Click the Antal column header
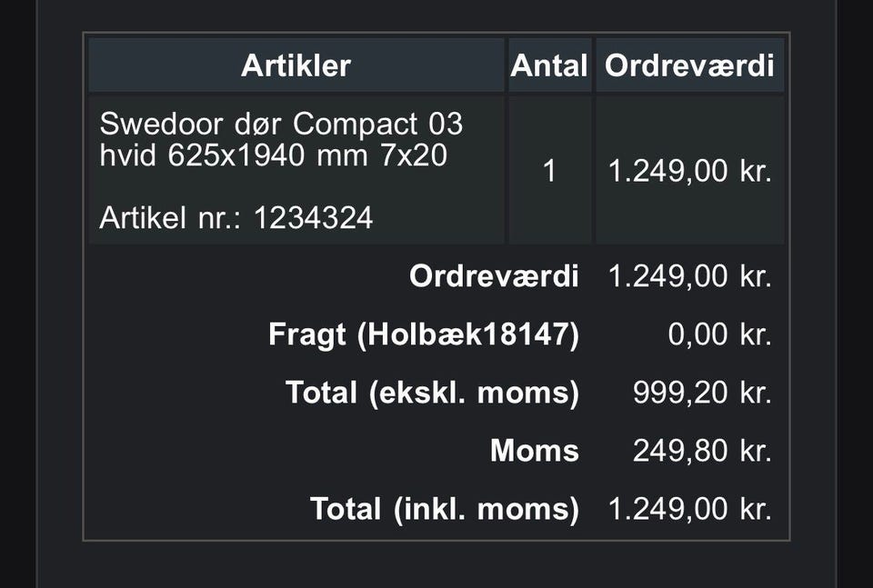 click(x=549, y=65)
